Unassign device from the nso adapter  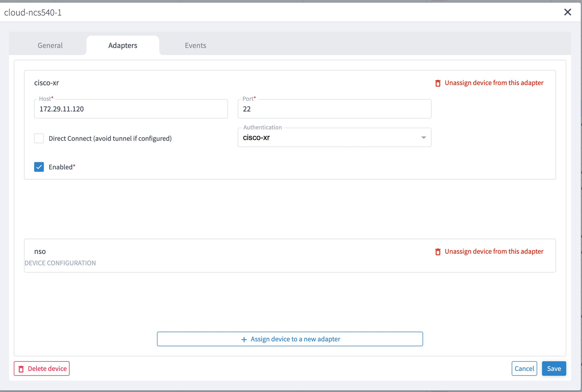(494, 251)
